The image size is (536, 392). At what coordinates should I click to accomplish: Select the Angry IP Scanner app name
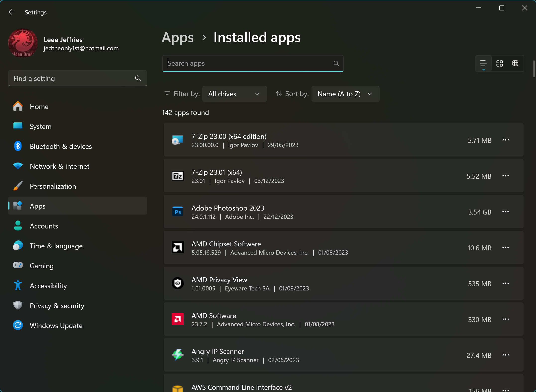click(x=217, y=351)
